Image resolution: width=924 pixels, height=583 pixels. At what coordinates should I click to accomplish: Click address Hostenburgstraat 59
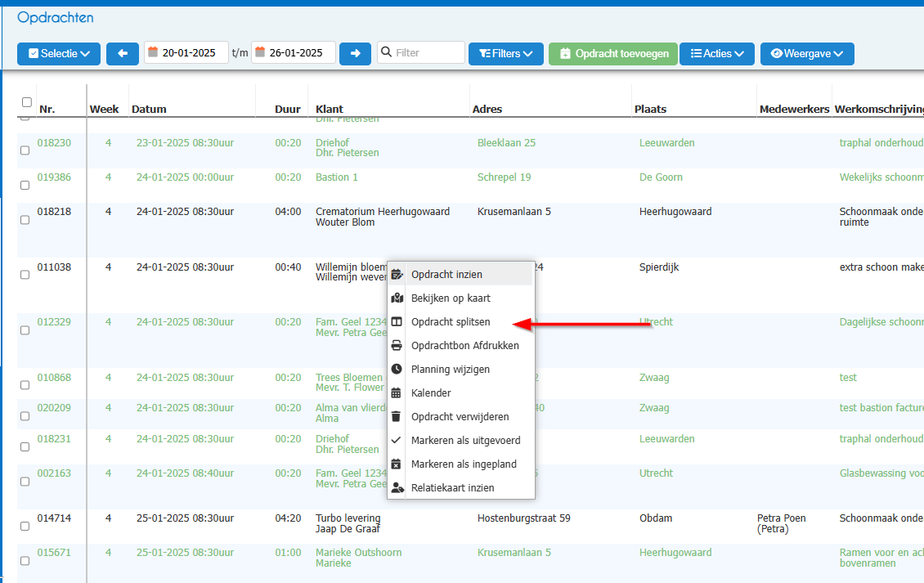point(524,518)
